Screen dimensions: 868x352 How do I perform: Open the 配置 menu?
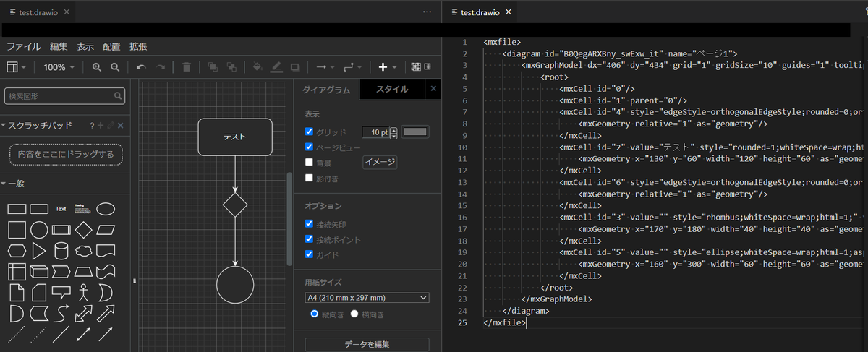pos(111,46)
